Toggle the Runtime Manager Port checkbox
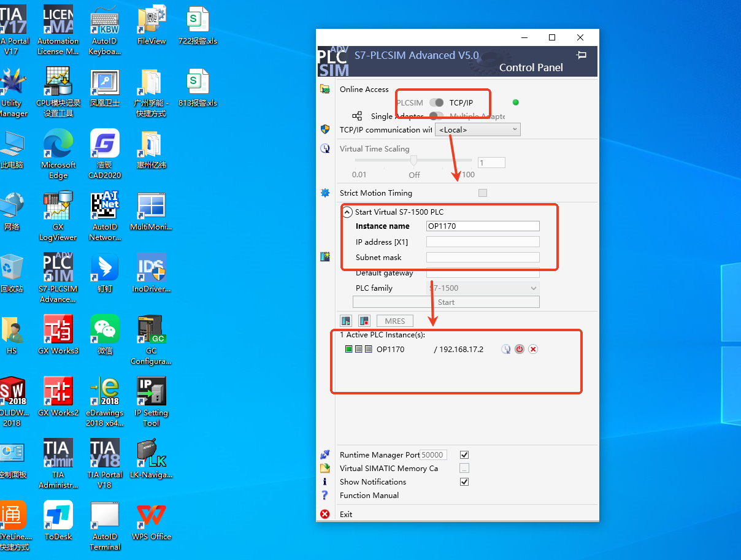741x560 pixels. tap(464, 455)
